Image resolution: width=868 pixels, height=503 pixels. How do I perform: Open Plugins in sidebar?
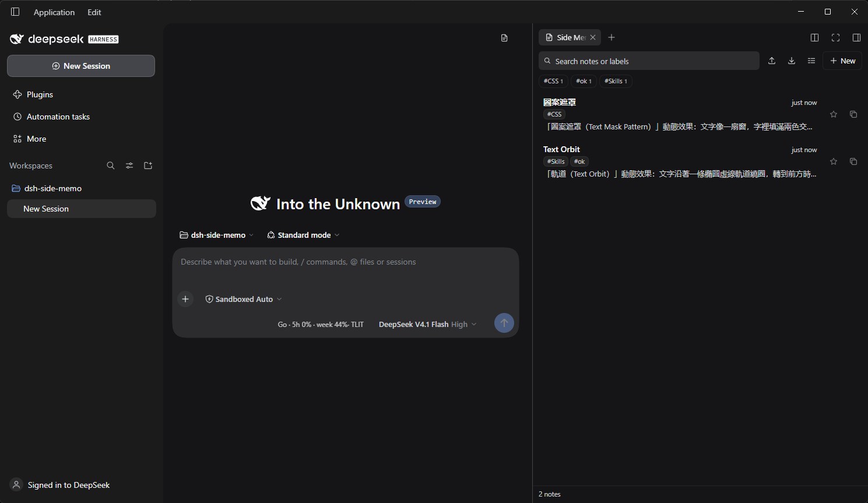tap(81, 94)
